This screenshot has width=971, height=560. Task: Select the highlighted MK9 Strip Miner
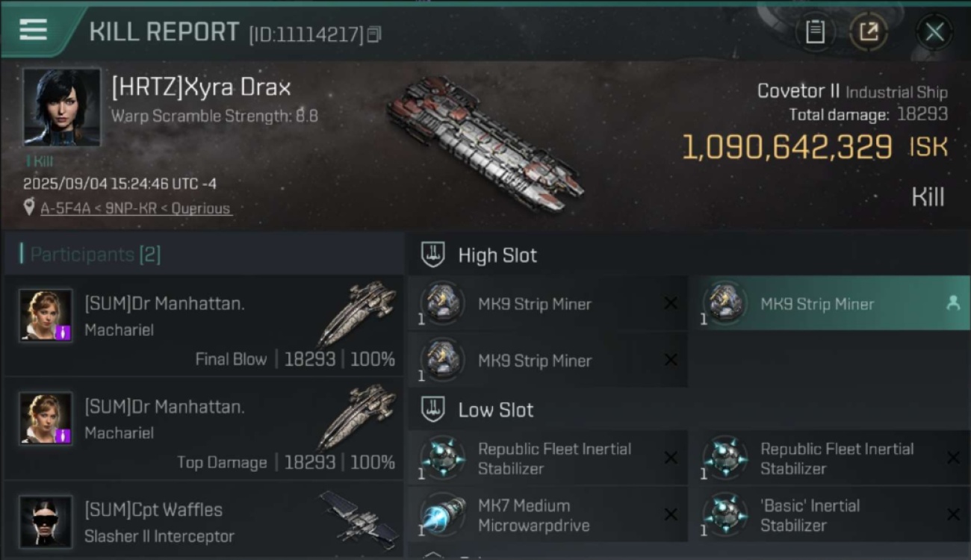point(834,304)
